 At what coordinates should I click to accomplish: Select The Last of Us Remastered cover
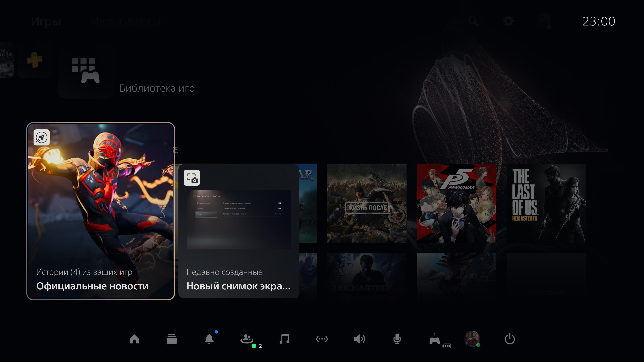(547, 203)
